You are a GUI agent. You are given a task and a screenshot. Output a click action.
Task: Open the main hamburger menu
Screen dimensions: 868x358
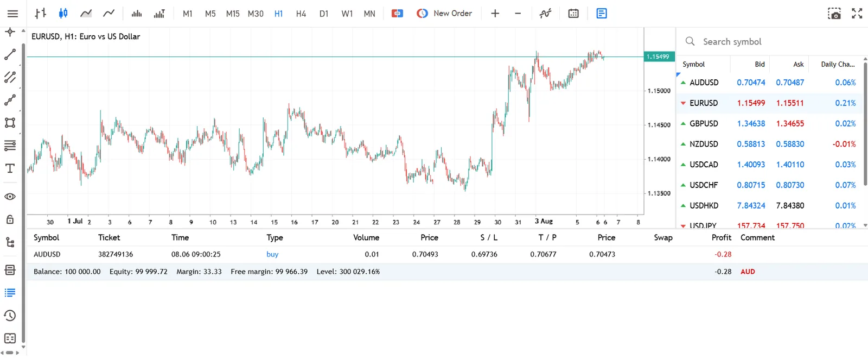pos(12,14)
